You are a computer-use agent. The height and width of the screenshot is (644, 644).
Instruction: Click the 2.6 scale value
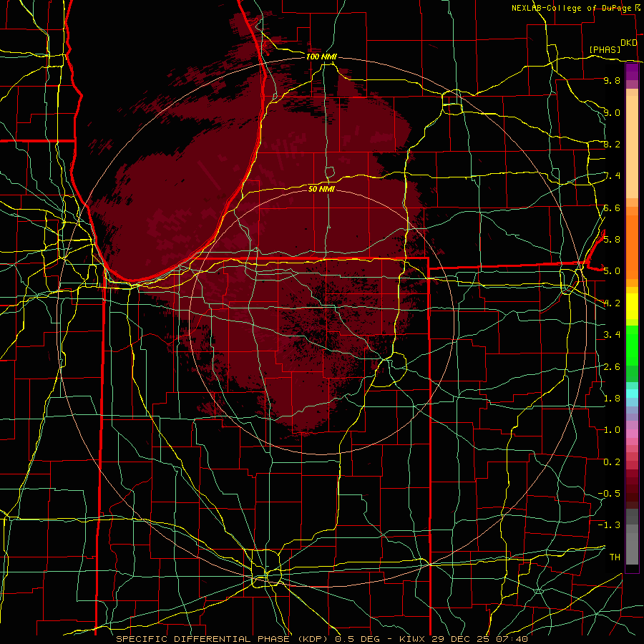pos(612,366)
